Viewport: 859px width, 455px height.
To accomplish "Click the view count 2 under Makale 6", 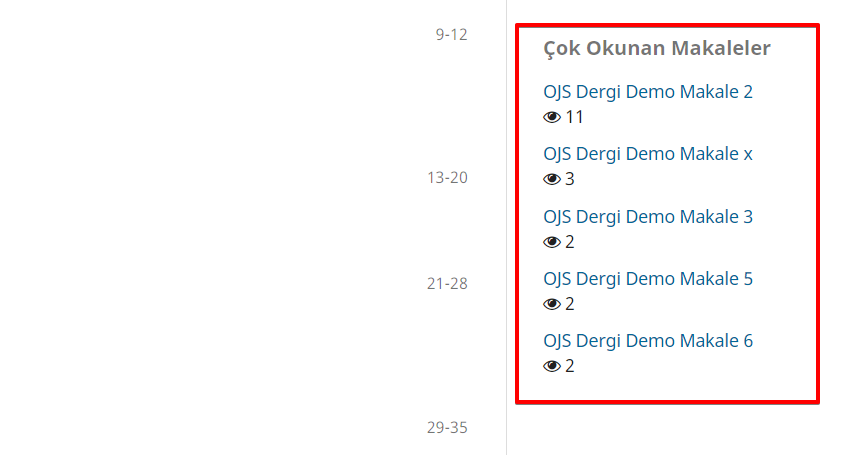I will tap(570, 366).
